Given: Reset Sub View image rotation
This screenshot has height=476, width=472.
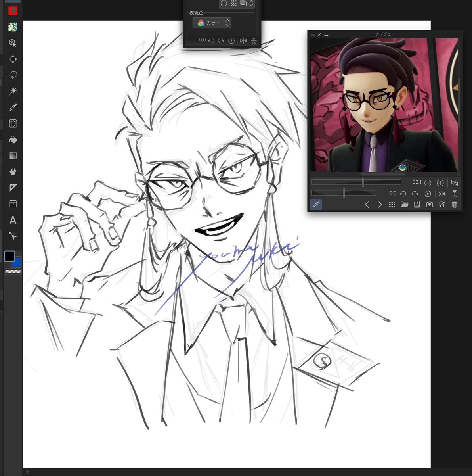Looking at the screenshot, I should (428, 194).
